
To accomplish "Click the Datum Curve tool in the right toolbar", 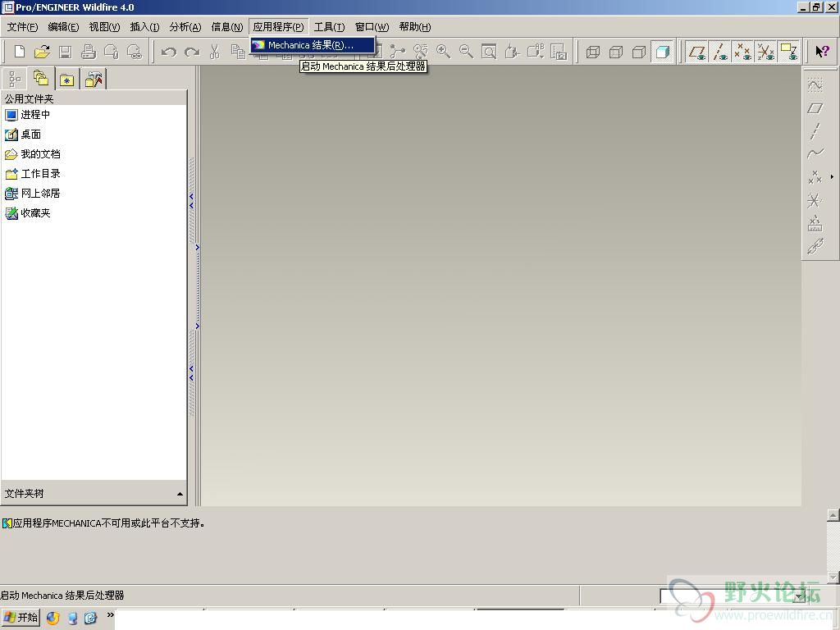I will pos(815,153).
